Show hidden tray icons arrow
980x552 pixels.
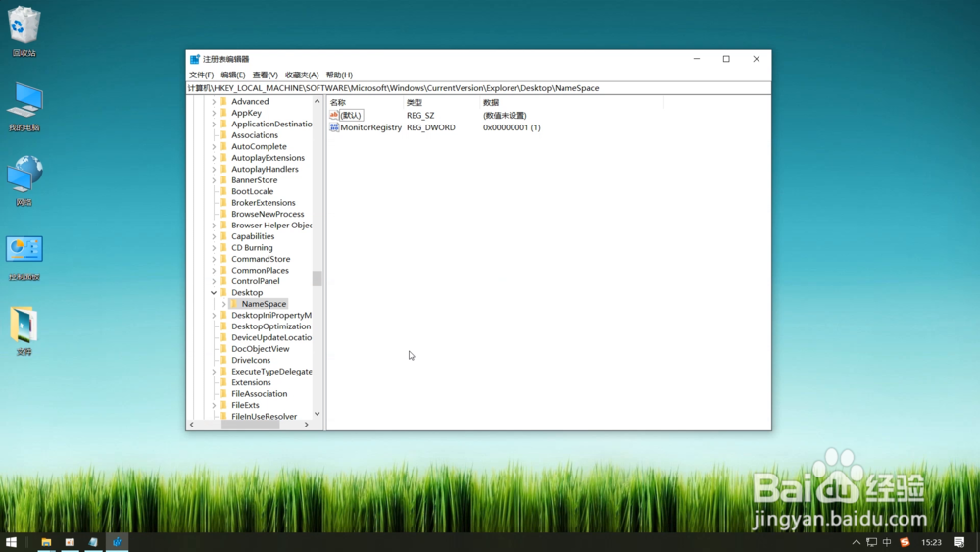[857, 542]
